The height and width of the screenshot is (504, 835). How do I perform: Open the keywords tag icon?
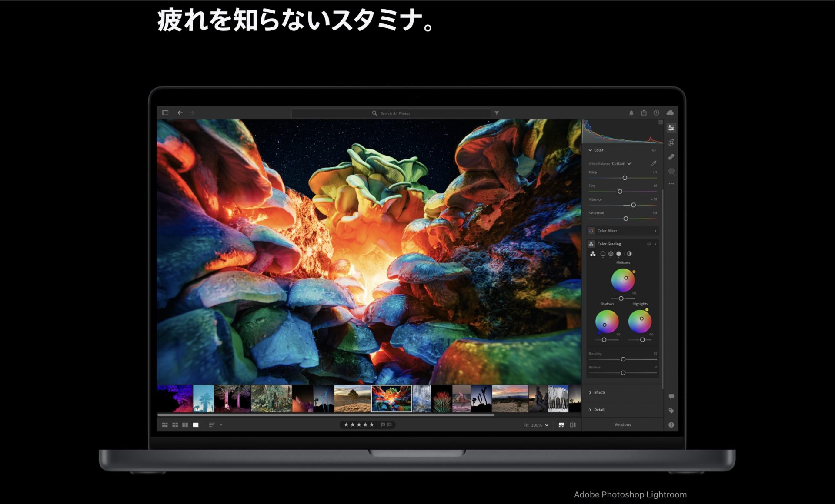tap(671, 411)
